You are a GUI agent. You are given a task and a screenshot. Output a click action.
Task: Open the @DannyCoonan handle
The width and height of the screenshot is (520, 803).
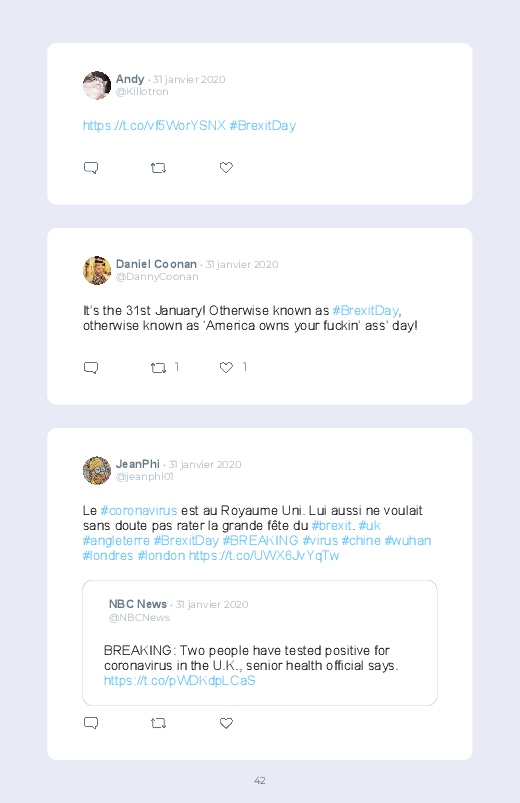[x=157, y=277]
